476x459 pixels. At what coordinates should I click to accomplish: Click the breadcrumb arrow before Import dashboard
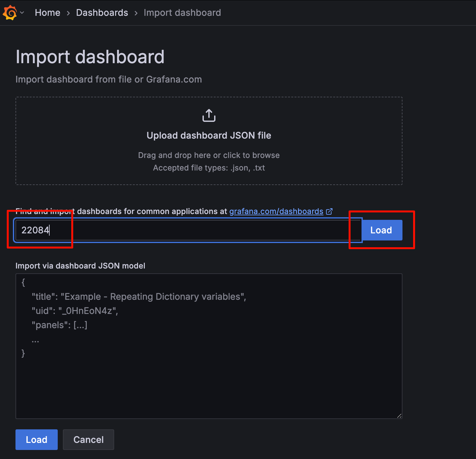[136, 13]
